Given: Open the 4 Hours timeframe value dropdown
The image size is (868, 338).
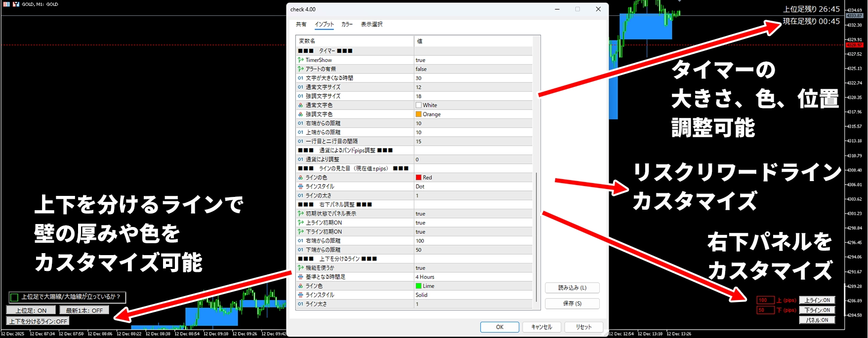Looking at the screenshot, I should [473, 277].
